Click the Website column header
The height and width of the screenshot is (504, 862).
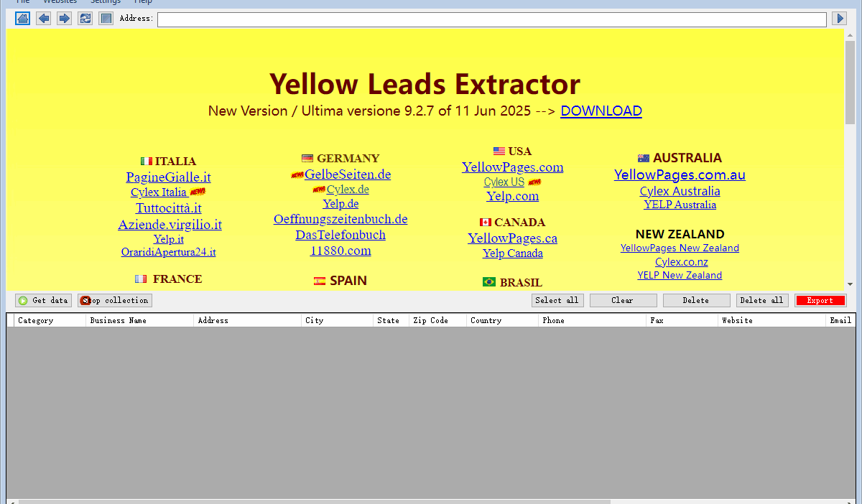pos(771,320)
